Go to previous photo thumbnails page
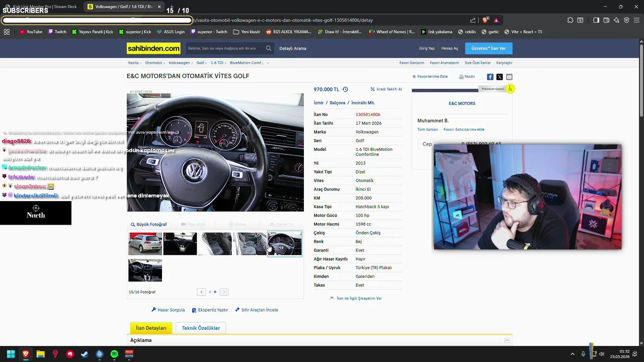The image size is (644, 362). click(201, 292)
